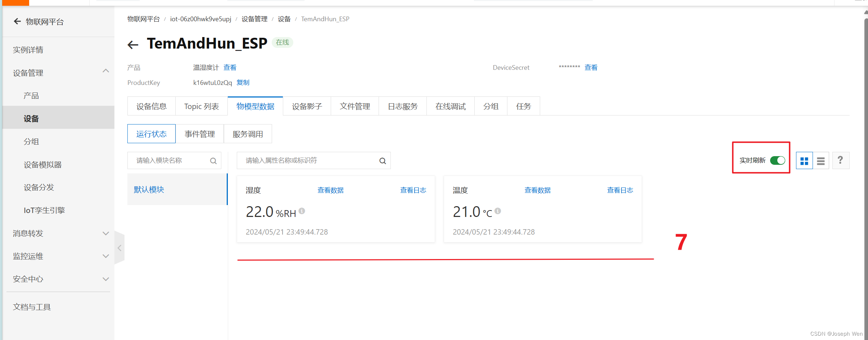Click 查看 link next to 温湿度计 product
Image resolution: width=868 pixels, height=340 pixels.
coord(230,67)
